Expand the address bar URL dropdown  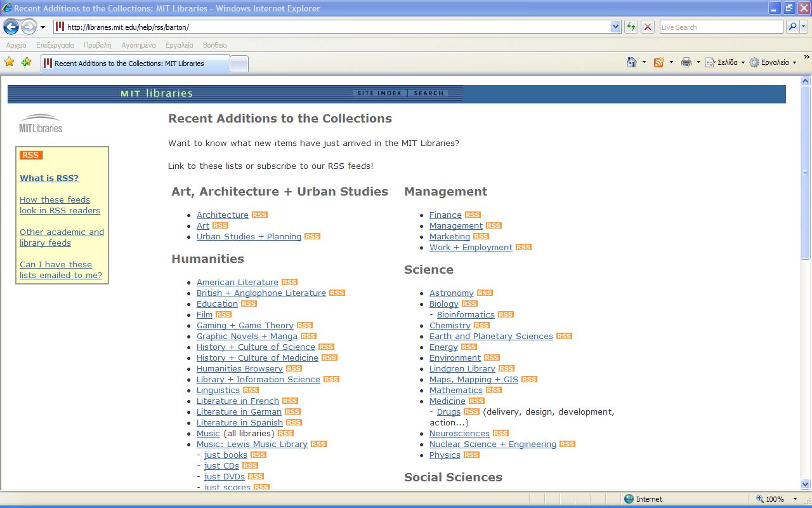615,27
